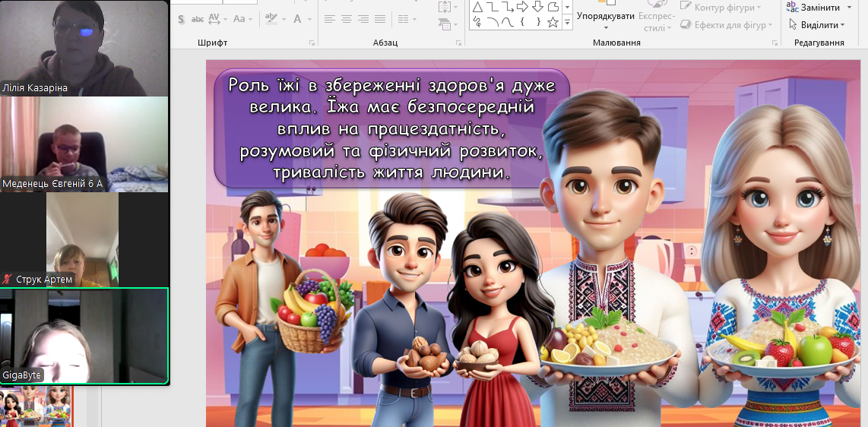Select the left brace shape
The height and width of the screenshot is (427, 868).
[x=523, y=23]
